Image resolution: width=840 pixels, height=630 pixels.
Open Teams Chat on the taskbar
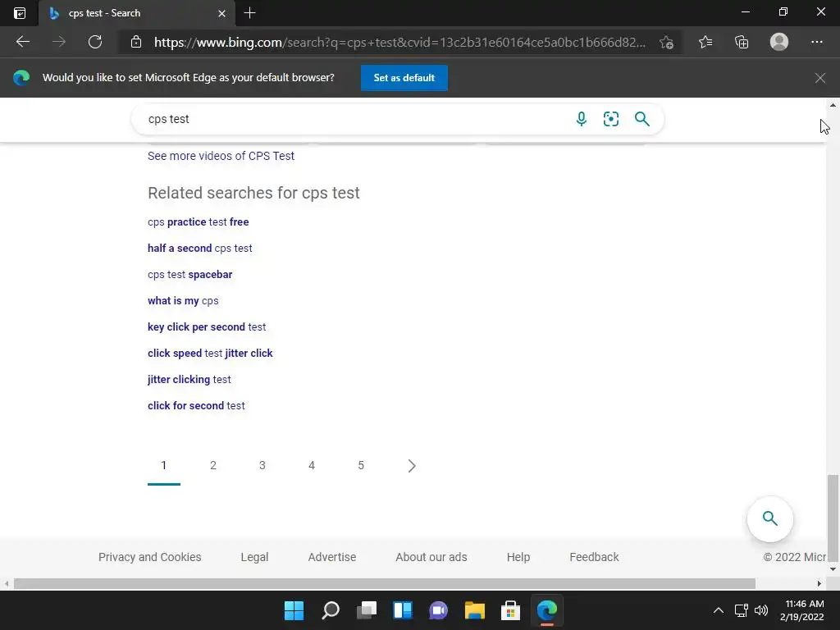[438, 610]
